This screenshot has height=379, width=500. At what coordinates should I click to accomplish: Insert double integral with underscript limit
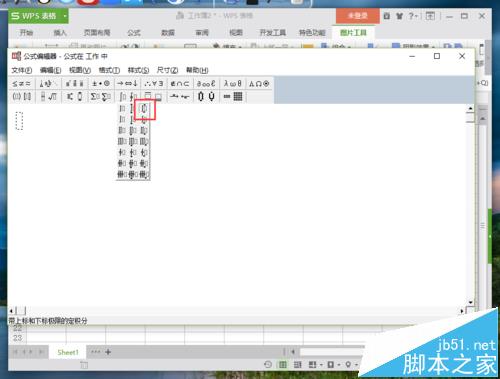coord(133,130)
